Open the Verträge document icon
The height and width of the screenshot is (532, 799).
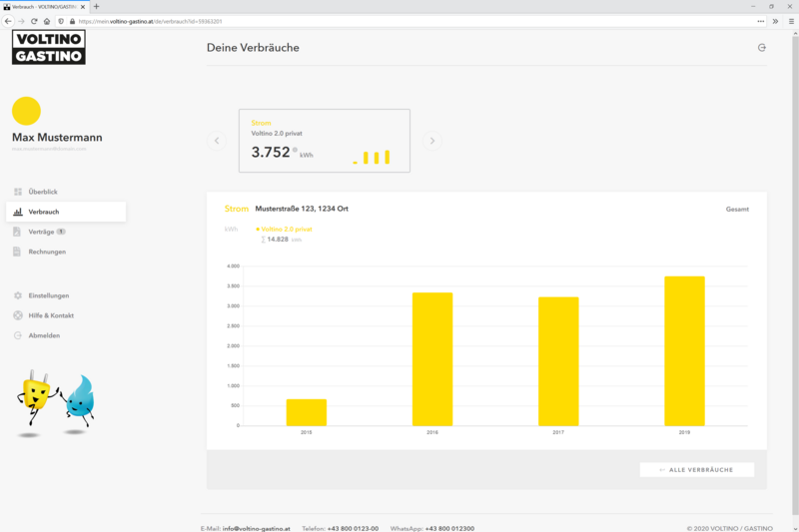pyautogui.click(x=17, y=232)
